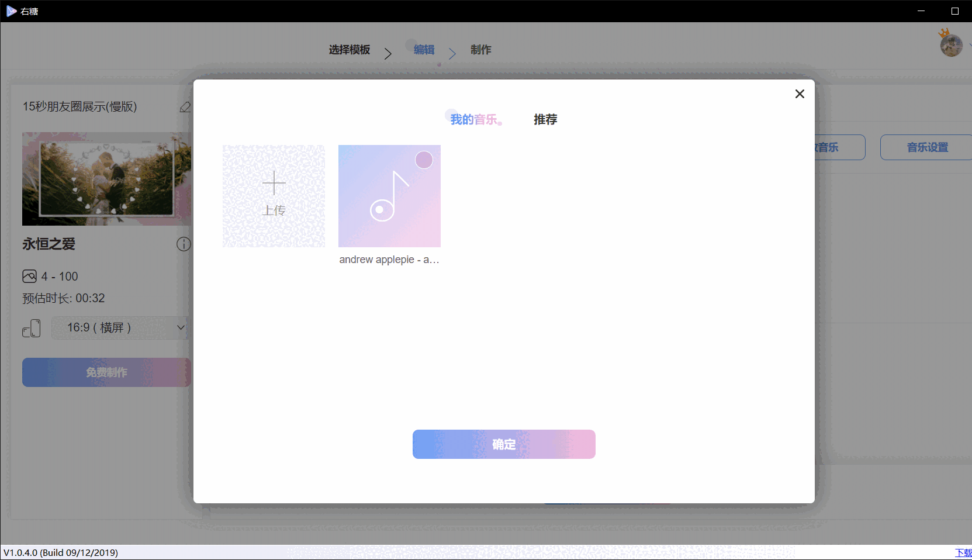972x560 pixels.
Task: Click the device orientation icon near aspect ratio
Action: click(x=32, y=328)
